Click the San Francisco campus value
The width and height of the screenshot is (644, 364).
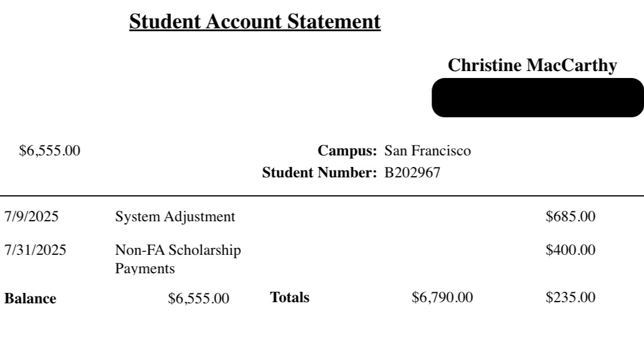pos(427,151)
